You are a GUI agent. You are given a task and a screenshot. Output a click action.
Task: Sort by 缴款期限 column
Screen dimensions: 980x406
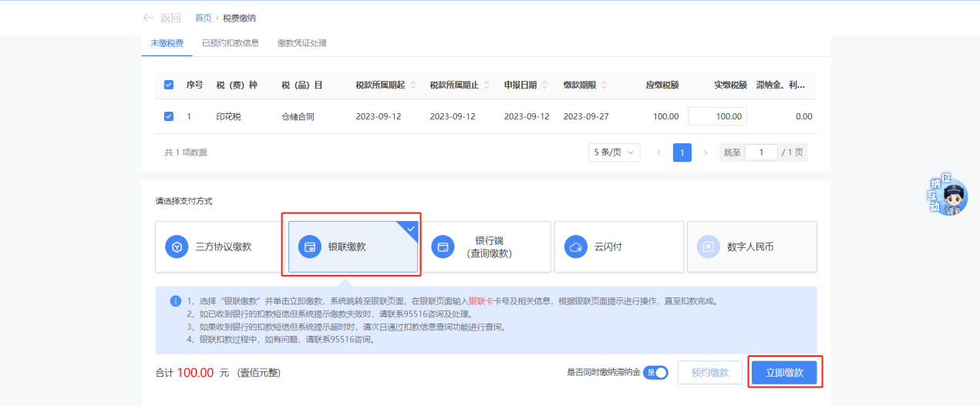pyautogui.click(x=604, y=85)
